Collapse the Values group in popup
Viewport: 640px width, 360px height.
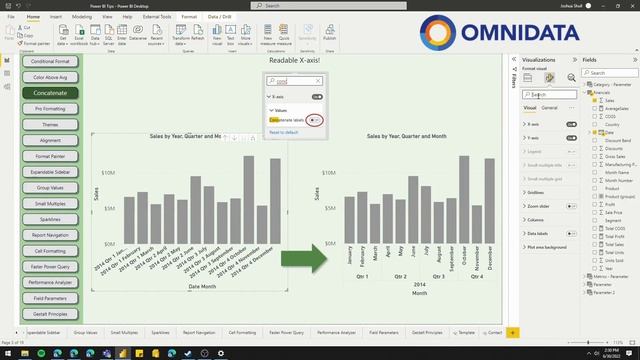pyautogui.click(x=271, y=110)
